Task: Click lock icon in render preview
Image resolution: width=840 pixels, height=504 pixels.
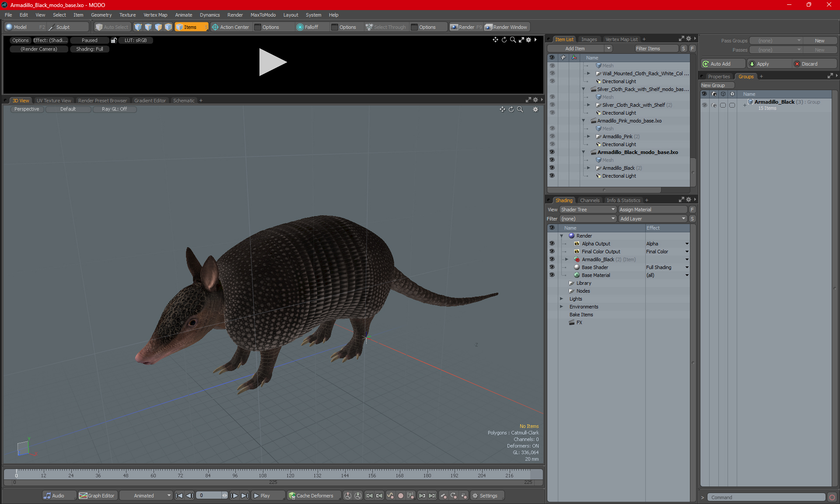Action: click(x=114, y=40)
